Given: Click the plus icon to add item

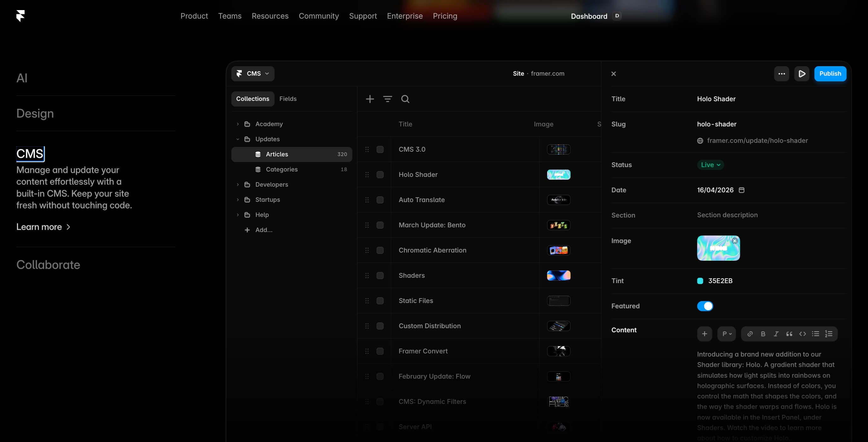Looking at the screenshot, I should [370, 99].
